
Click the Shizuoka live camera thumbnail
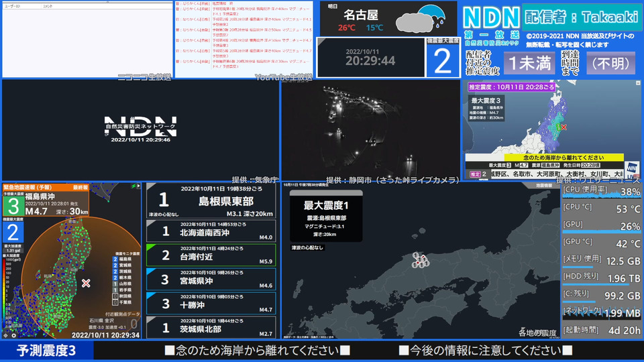click(371, 130)
